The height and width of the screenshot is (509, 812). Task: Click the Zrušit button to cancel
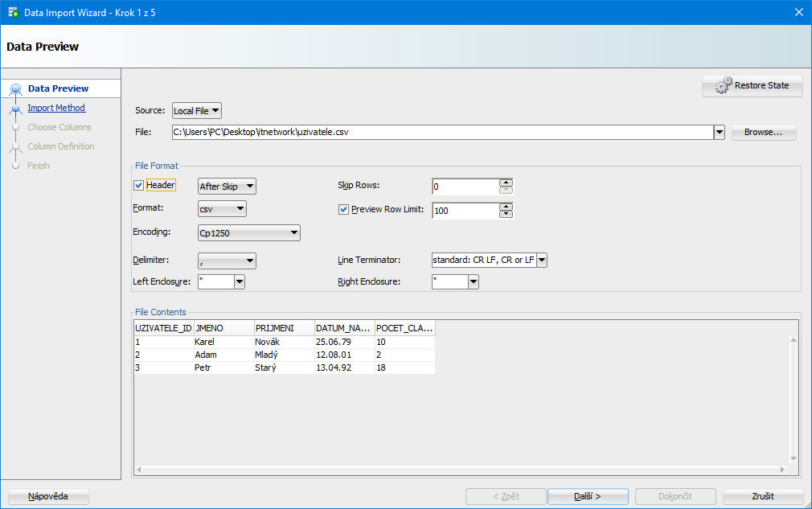click(x=762, y=496)
